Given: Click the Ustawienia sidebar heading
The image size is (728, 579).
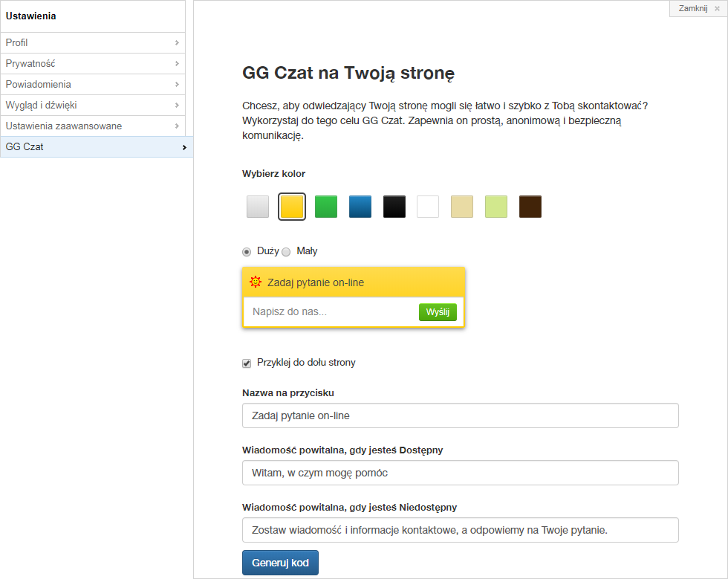Looking at the screenshot, I should [31, 16].
